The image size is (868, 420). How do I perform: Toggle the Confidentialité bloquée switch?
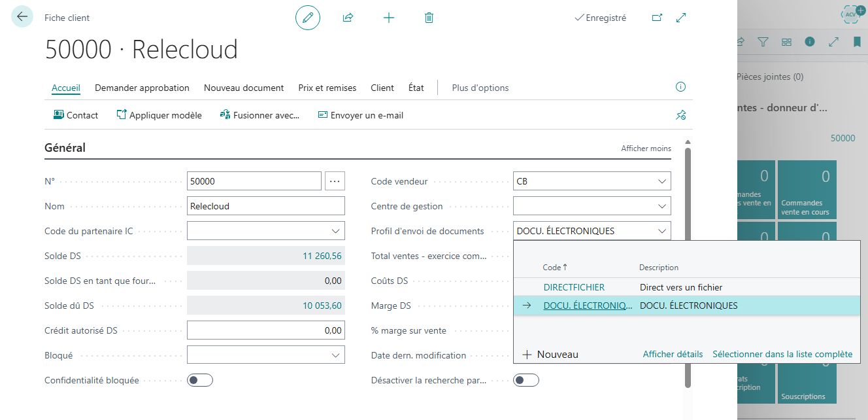[200, 380]
